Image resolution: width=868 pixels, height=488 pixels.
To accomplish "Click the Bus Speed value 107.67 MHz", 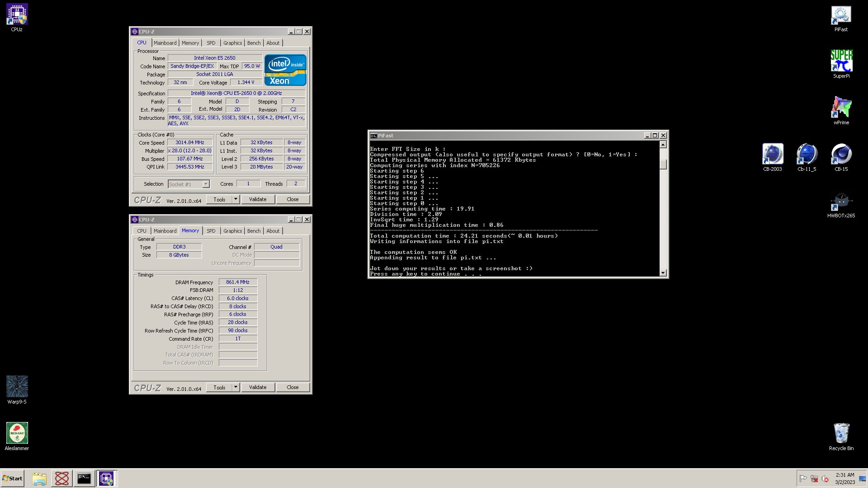I will click(190, 159).
